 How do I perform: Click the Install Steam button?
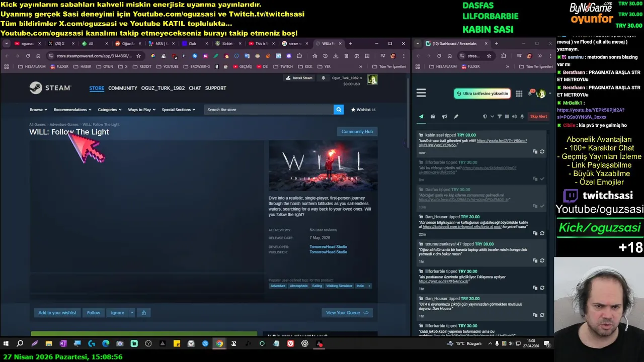click(x=299, y=78)
